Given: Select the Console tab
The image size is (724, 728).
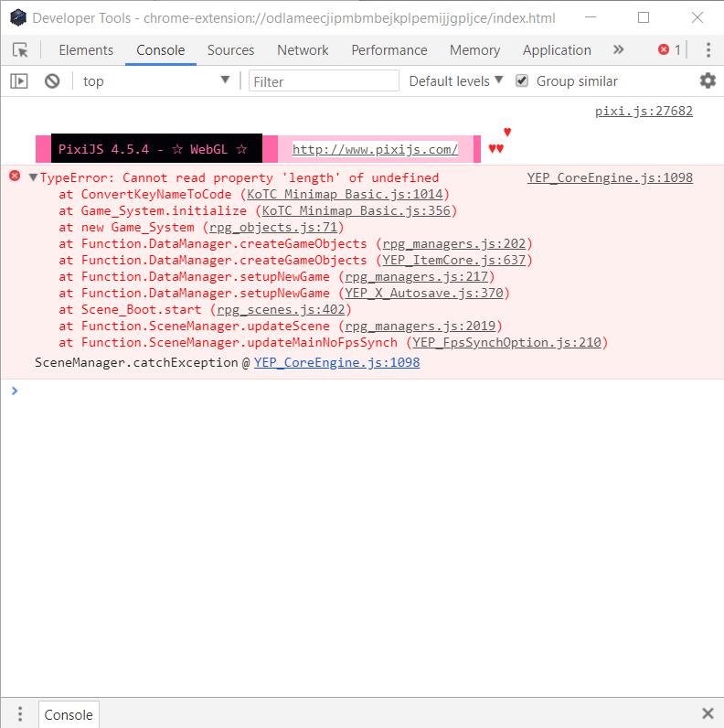Looking at the screenshot, I should (x=161, y=50).
